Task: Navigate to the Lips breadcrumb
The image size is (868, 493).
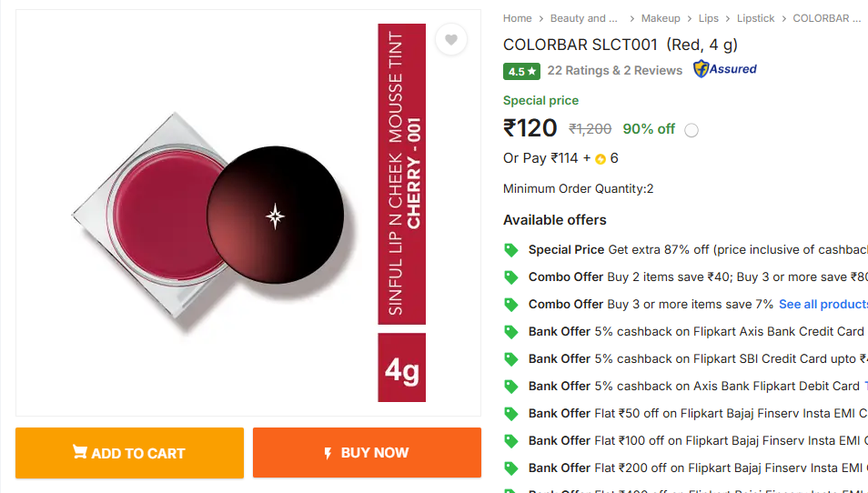Action: (x=709, y=18)
